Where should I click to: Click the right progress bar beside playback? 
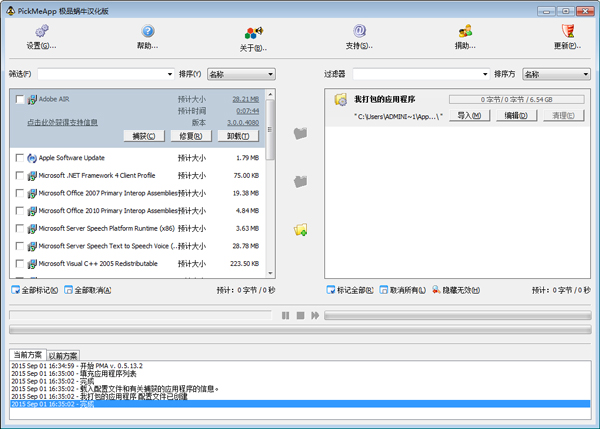[x=458, y=315]
